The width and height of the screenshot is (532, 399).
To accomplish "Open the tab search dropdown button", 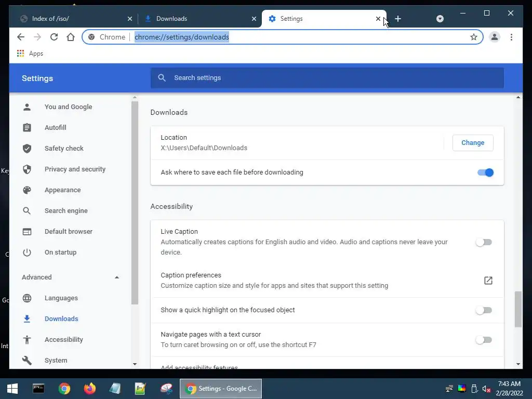I will click(x=440, y=19).
